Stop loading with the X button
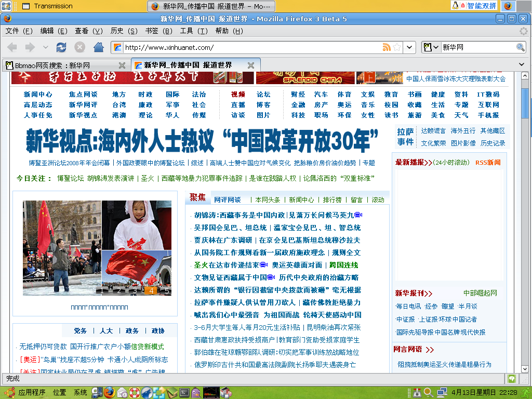Image resolution: width=532 pixels, height=399 pixels. coord(79,47)
